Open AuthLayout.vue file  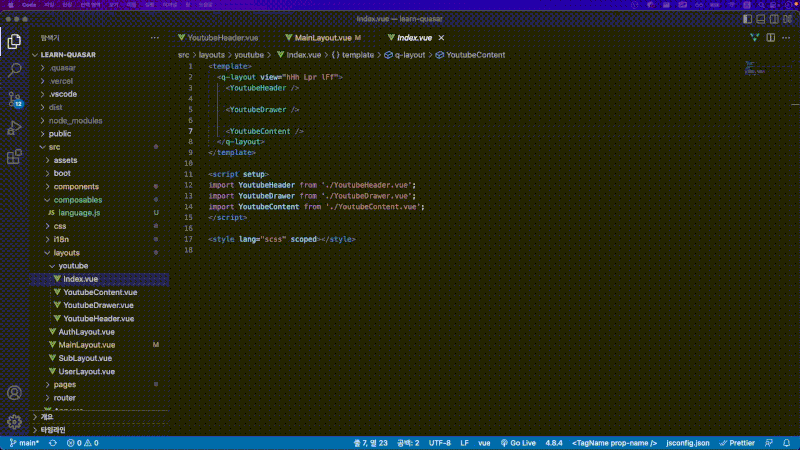pos(86,332)
